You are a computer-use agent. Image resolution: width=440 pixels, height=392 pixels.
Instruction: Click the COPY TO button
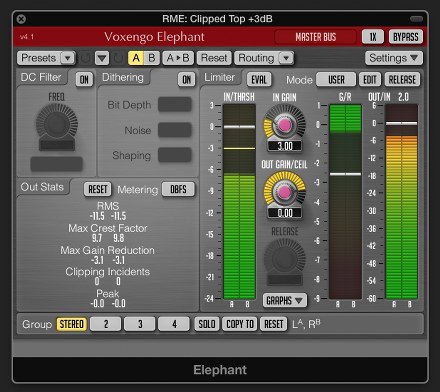pos(240,324)
